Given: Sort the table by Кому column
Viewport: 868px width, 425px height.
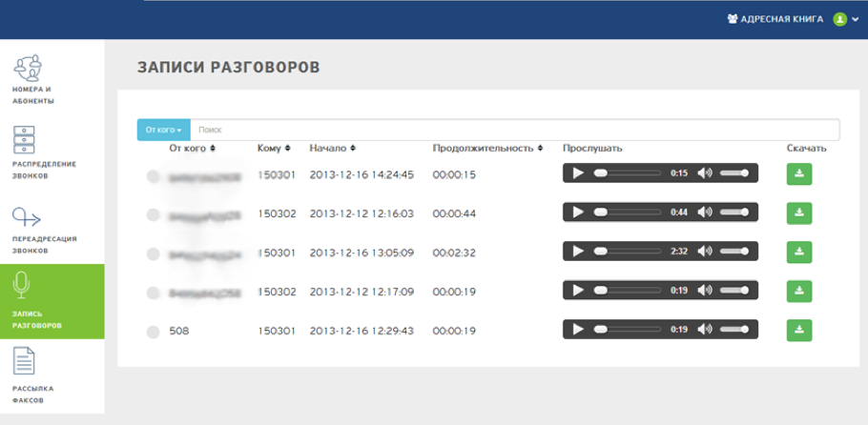Looking at the screenshot, I should (x=274, y=149).
